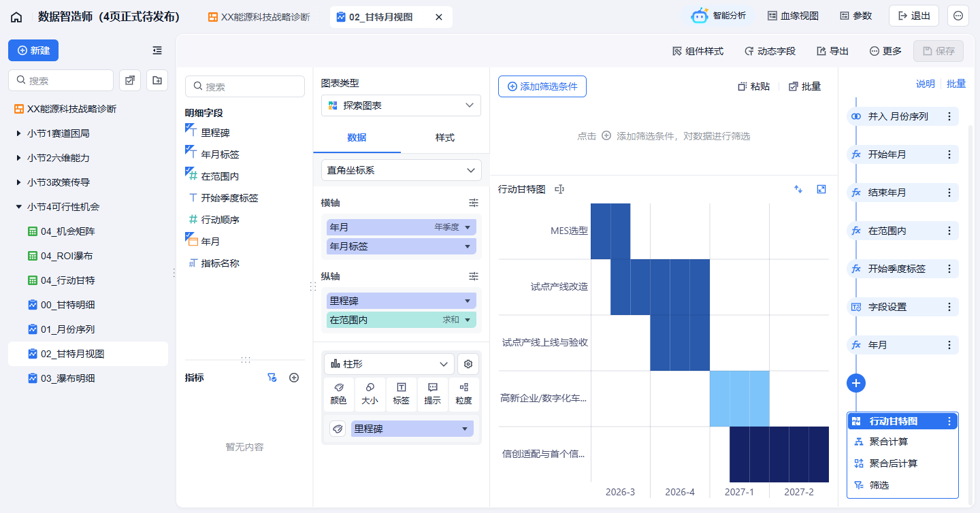Open the 04_机会矩阵 item

pos(88,231)
